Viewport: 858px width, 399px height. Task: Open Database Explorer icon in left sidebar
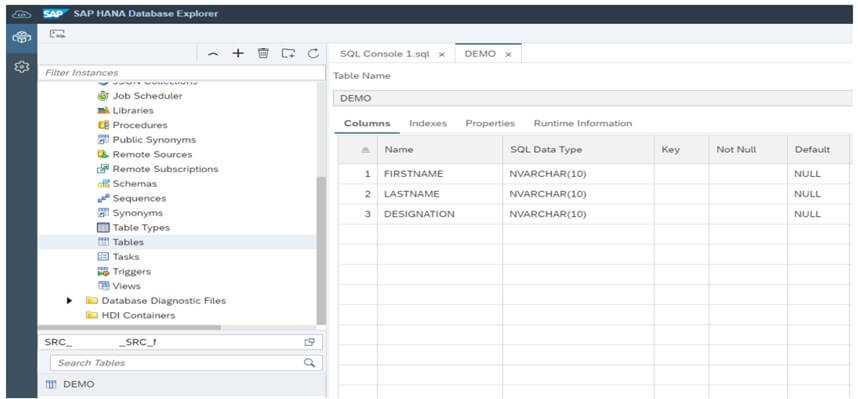22,38
